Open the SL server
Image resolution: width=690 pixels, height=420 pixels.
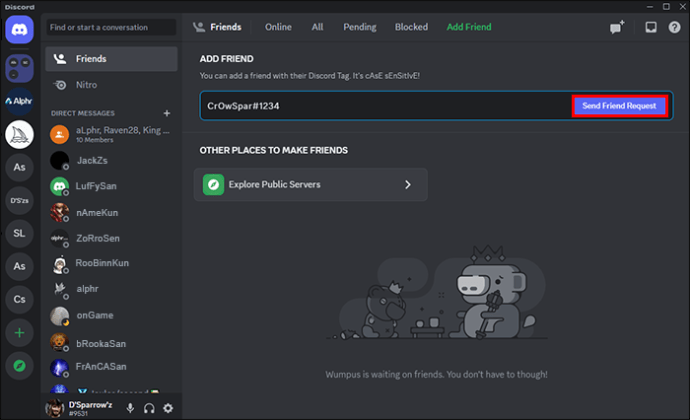coord(19,233)
